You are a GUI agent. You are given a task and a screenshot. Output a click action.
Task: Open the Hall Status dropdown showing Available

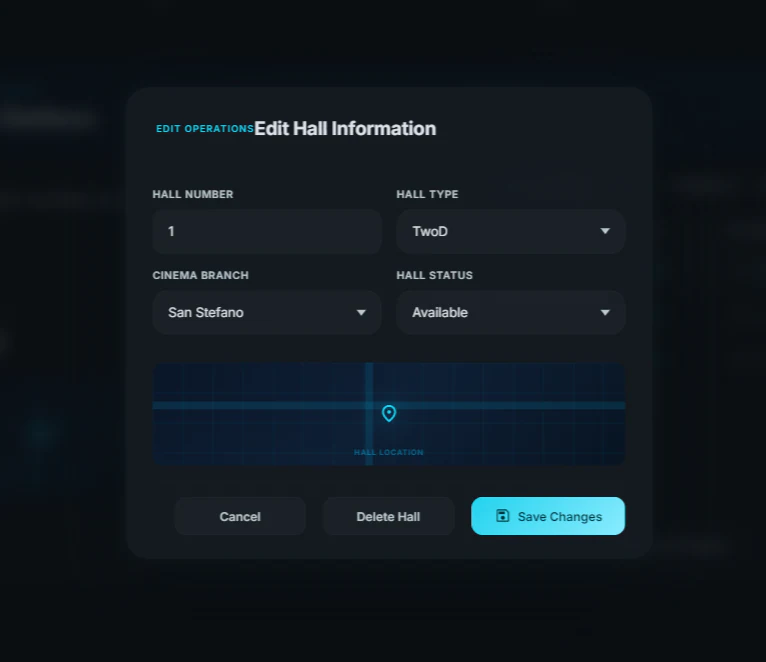coord(511,313)
